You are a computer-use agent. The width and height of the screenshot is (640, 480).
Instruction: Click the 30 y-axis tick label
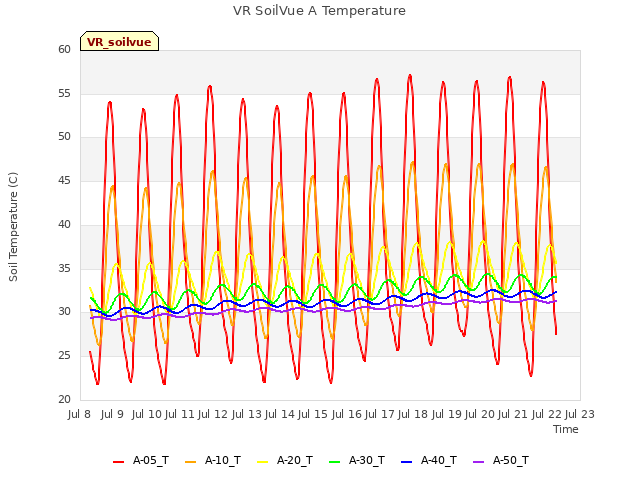64,312
